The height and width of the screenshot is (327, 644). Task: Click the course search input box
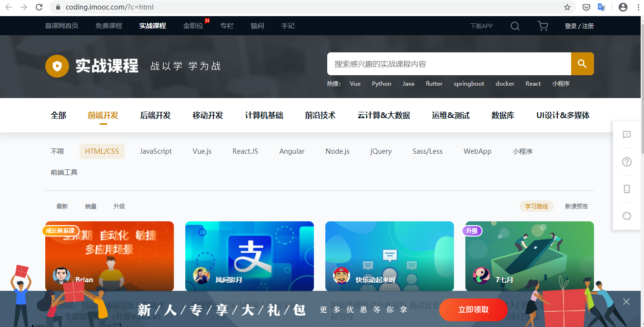click(x=449, y=64)
